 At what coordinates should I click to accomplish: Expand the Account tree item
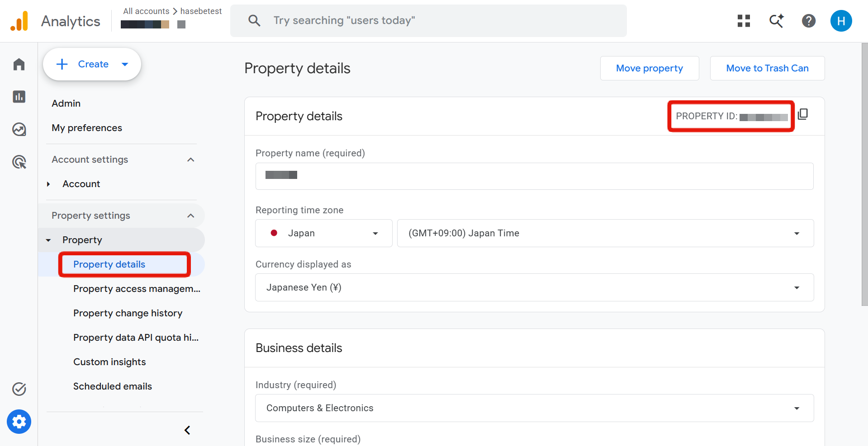[48, 184]
